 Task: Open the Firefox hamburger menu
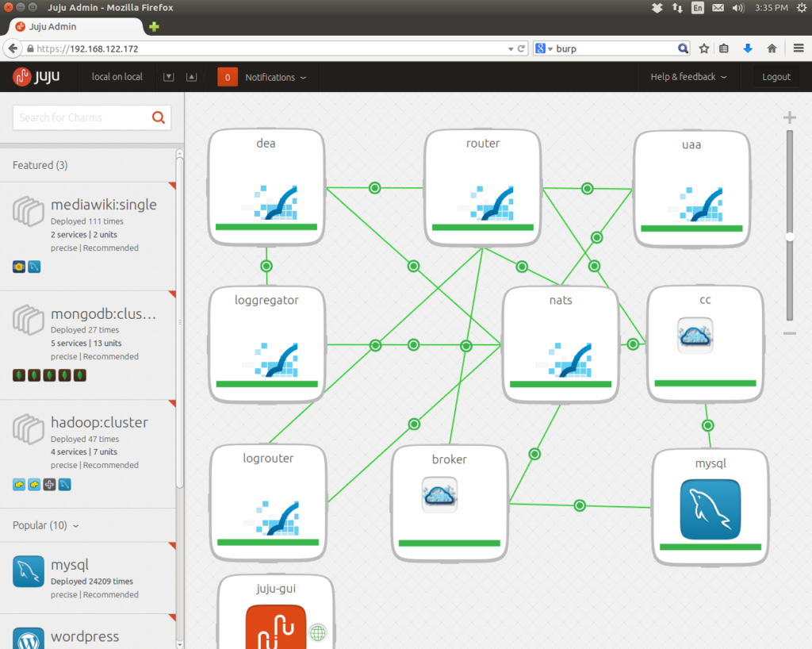pyautogui.click(x=799, y=48)
